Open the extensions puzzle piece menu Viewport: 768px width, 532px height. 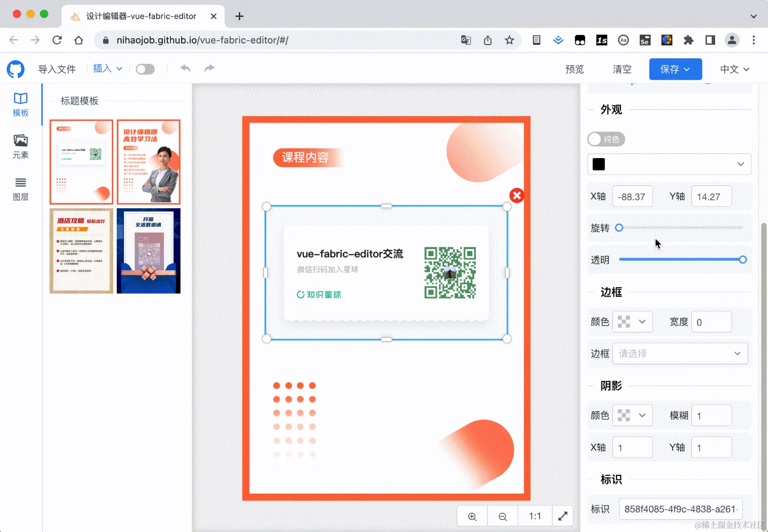pyautogui.click(x=689, y=40)
